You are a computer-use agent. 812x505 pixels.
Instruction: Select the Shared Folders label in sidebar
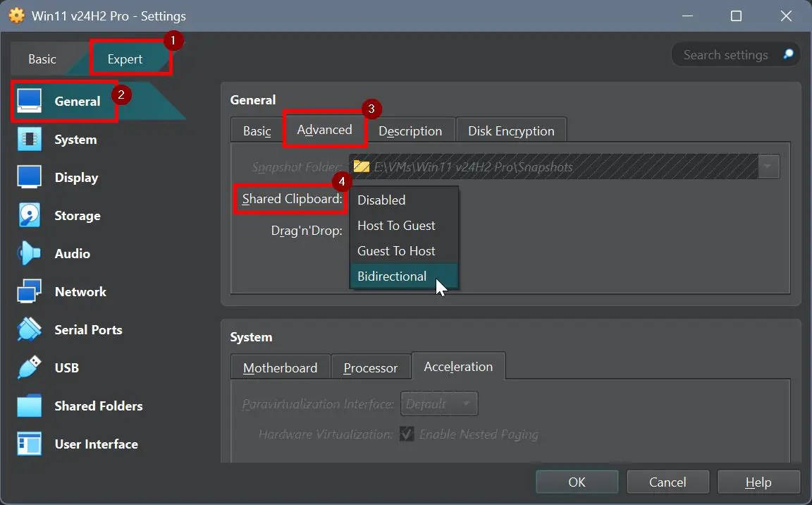click(x=99, y=406)
